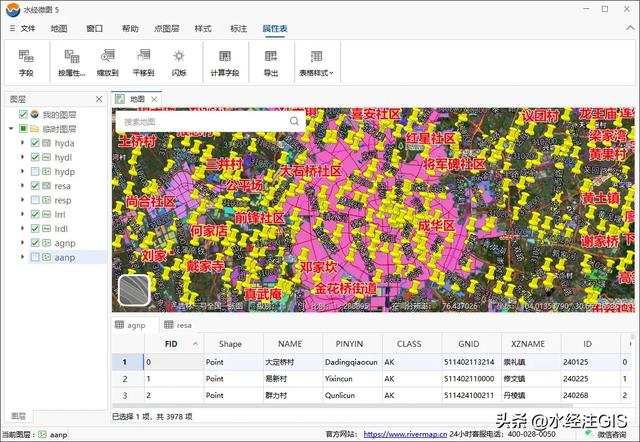Viewport: 640px width, 442px height.
Task: Uncheck the hydl layer checkbox
Action: click(x=35, y=157)
